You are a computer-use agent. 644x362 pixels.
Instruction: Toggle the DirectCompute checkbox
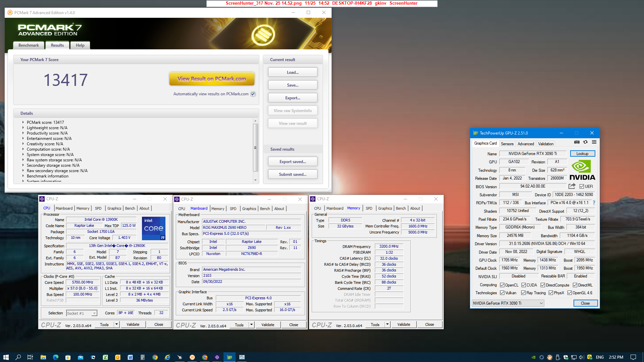click(x=543, y=285)
